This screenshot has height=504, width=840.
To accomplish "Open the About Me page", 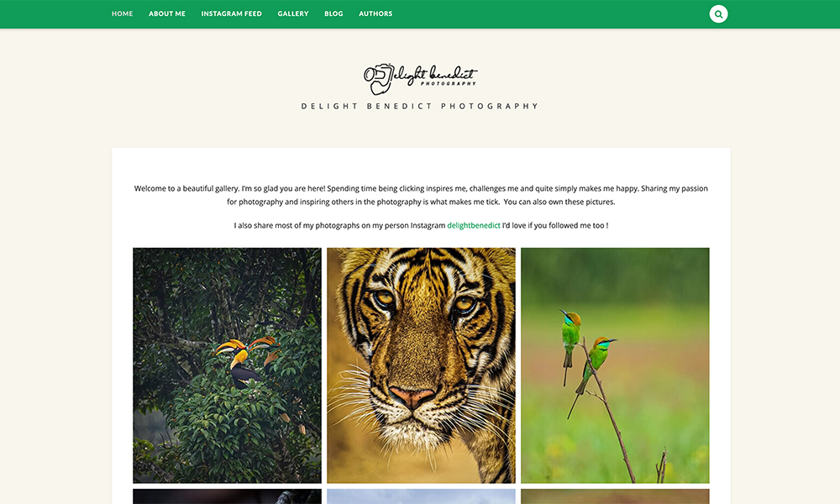I will click(x=167, y=14).
